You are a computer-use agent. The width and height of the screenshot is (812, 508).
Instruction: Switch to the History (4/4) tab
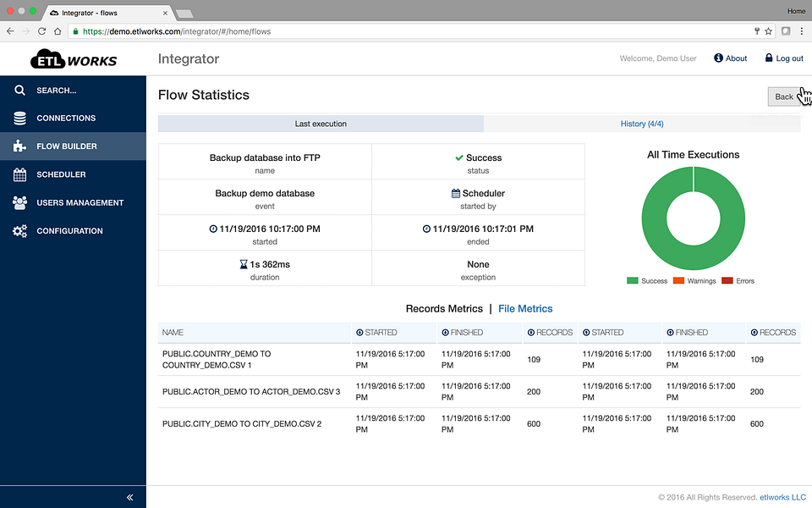pos(641,124)
